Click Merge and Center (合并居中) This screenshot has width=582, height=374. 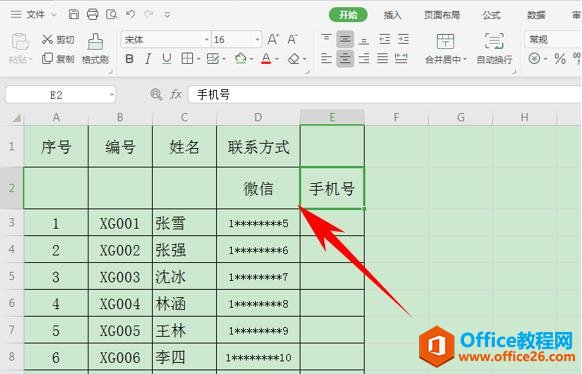coord(445,48)
